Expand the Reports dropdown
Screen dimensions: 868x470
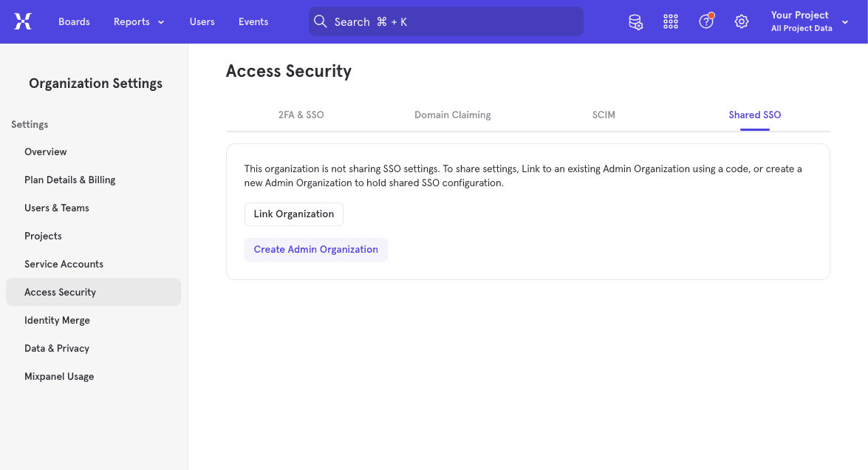(139, 21)
